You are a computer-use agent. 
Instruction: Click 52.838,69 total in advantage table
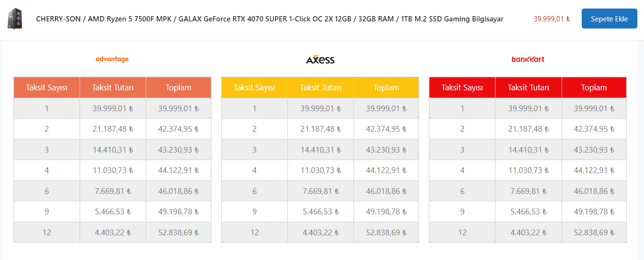click(x=178, y=232)
